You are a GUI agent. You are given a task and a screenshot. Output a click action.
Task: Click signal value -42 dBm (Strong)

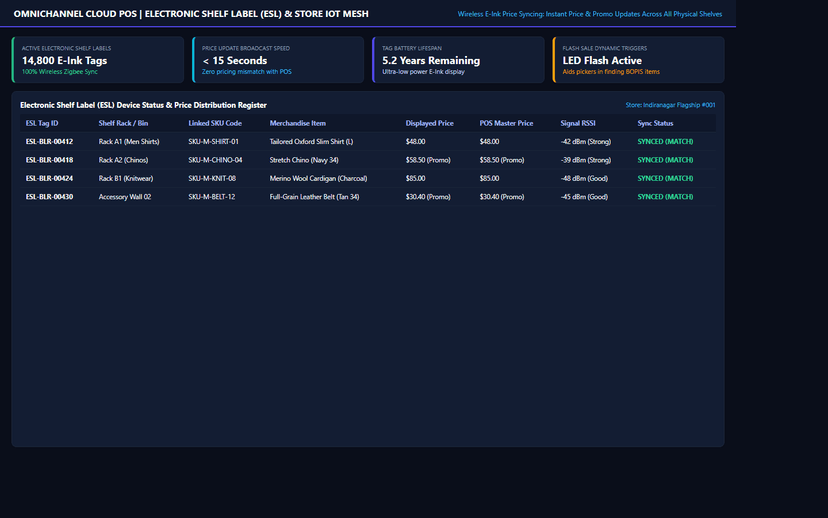586,142
